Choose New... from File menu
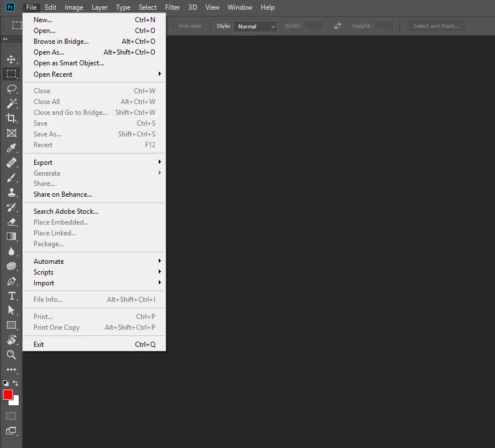The width and height of the screenshot is (495, 448). [x=94, y=19]
